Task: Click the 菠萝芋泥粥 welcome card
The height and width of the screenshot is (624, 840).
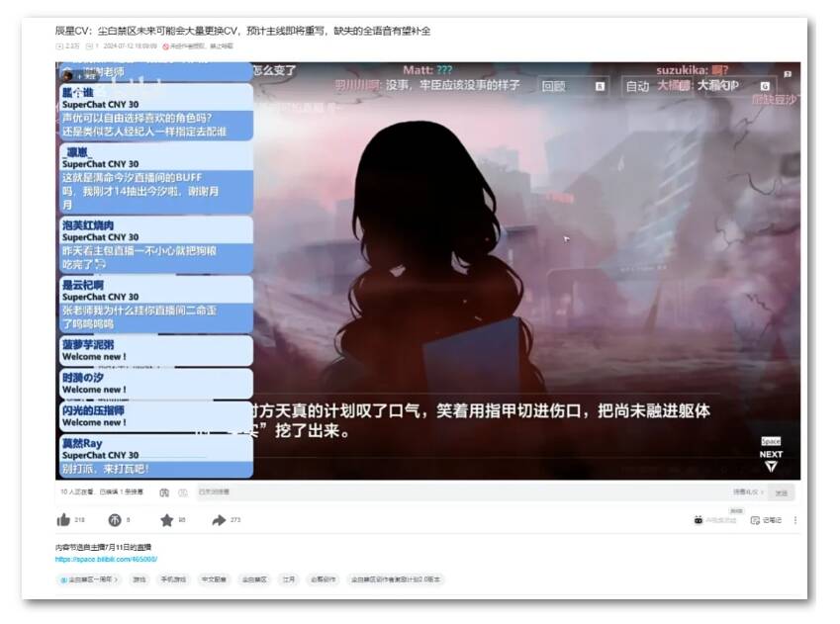Action: (156, 350)
